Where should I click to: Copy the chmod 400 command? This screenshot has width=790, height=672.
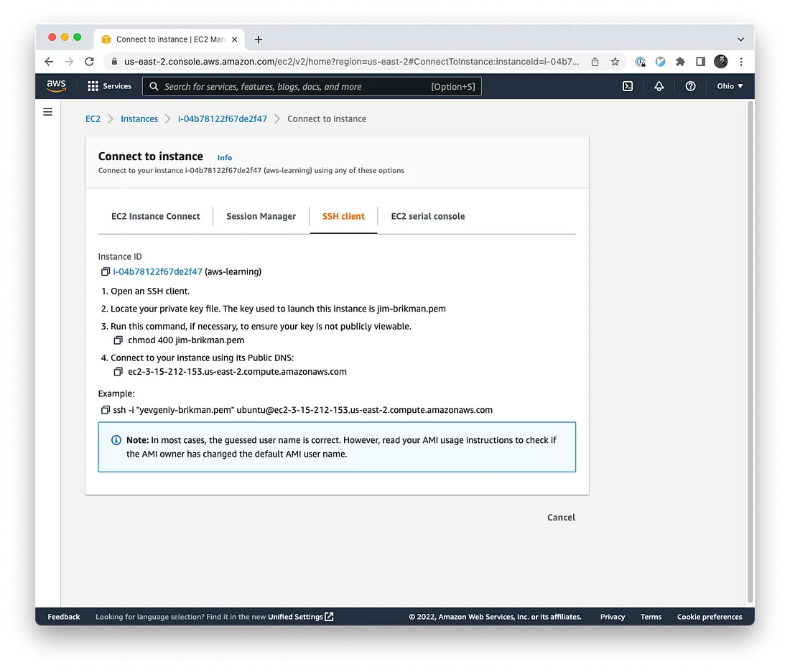[118, 340]
